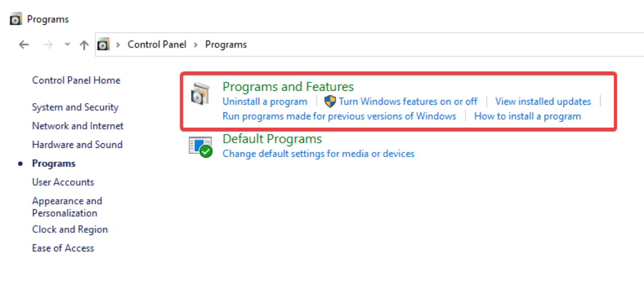Click the Programs and Features icon
The width and height of the screenshot is (644, 305).
click(200, 93)
